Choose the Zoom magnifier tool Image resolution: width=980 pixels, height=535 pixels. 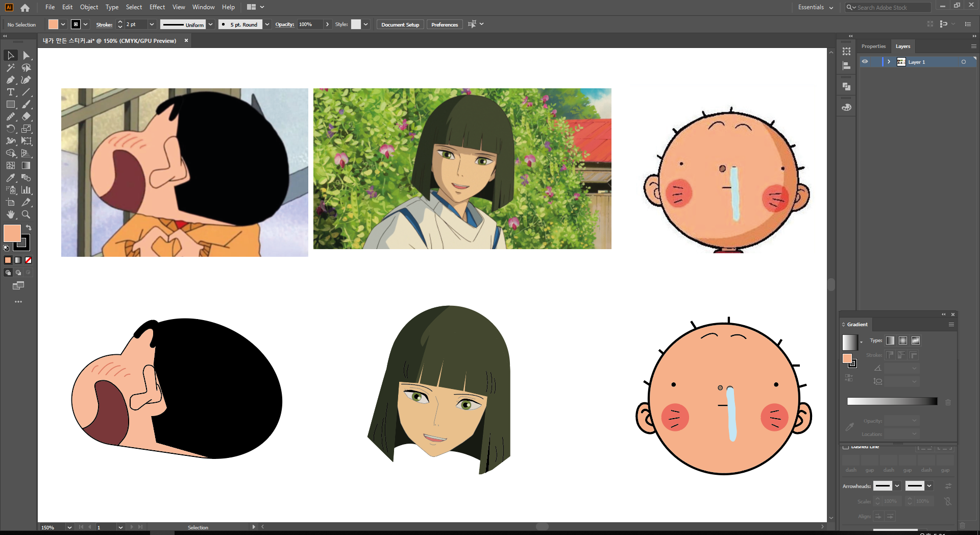[27, 214]
